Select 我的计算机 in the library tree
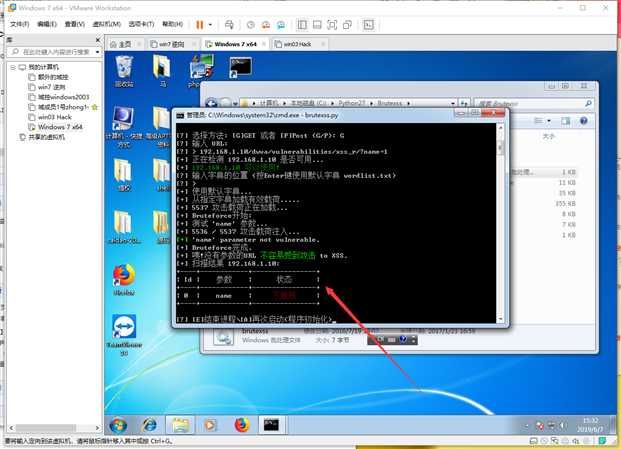The width and height of the screenshot is (621, 449). (x=44, y=67)
